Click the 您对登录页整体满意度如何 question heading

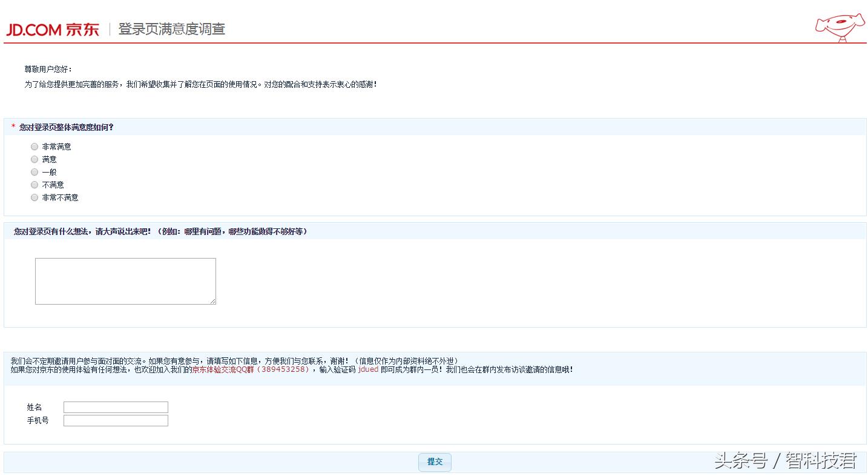coord(67,127)
